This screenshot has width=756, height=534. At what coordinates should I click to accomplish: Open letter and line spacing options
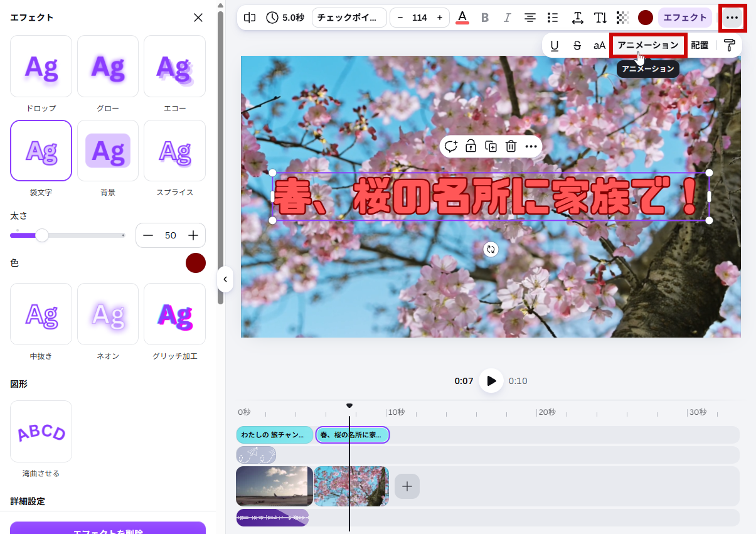coord(578,18)
